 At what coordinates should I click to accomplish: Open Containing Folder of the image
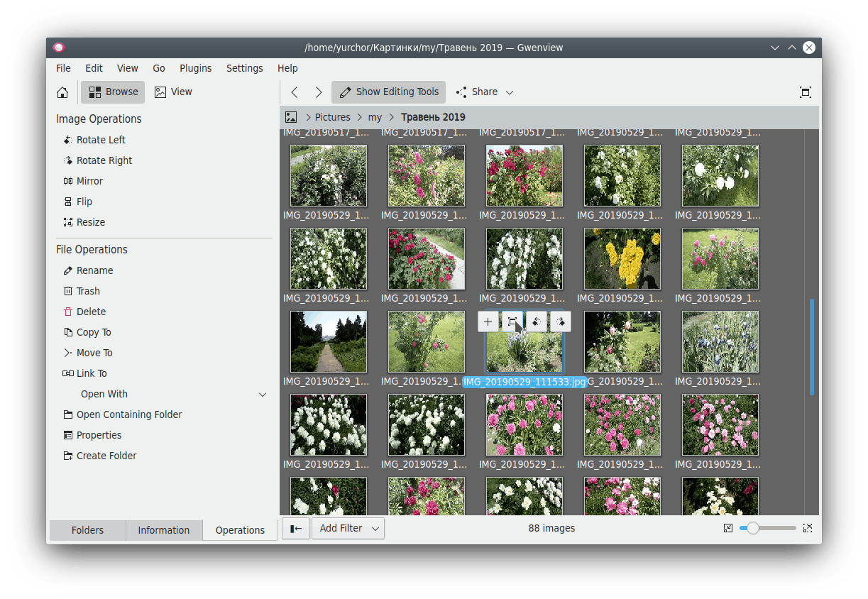[123, 414]
